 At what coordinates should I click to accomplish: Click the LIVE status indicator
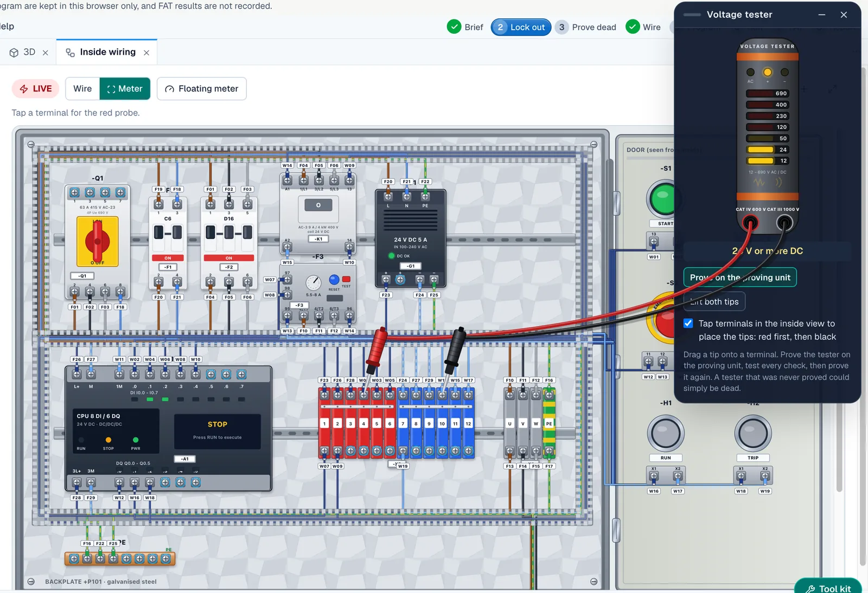tap(36, 89)
